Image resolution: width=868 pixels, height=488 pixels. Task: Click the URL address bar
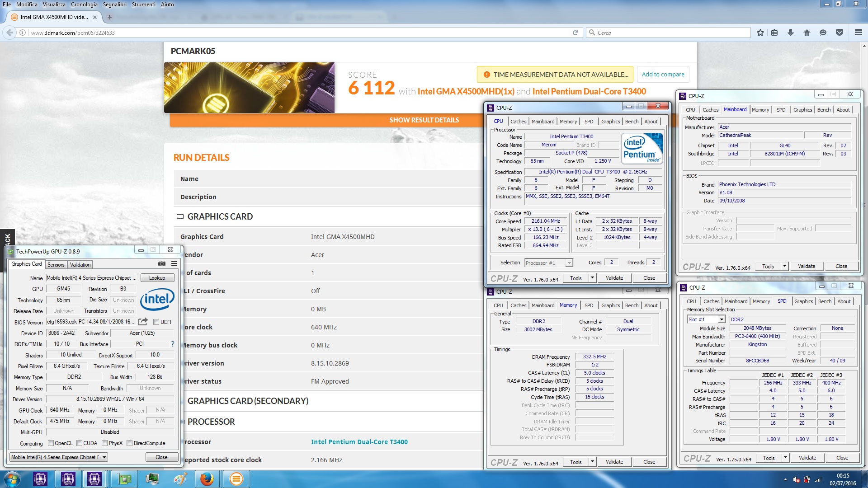point(298,33)
